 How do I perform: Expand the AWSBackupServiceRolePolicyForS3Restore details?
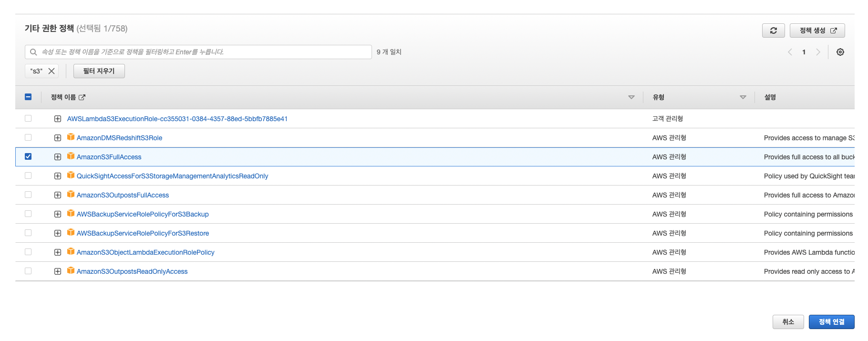click(x=58, y=233)
